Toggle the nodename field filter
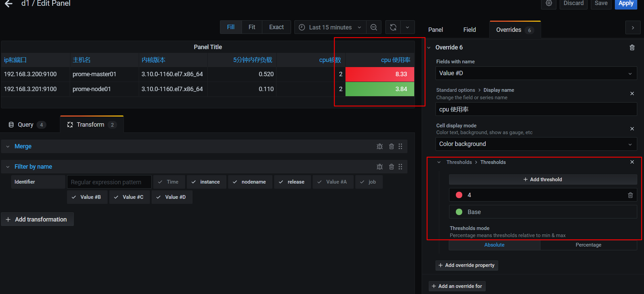 [250, 182]
